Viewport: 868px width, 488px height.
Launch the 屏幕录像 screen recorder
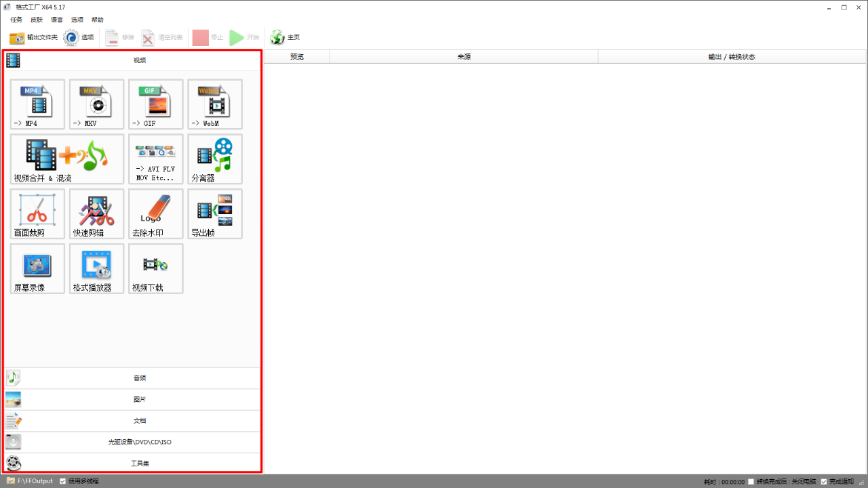coord(38,269)
